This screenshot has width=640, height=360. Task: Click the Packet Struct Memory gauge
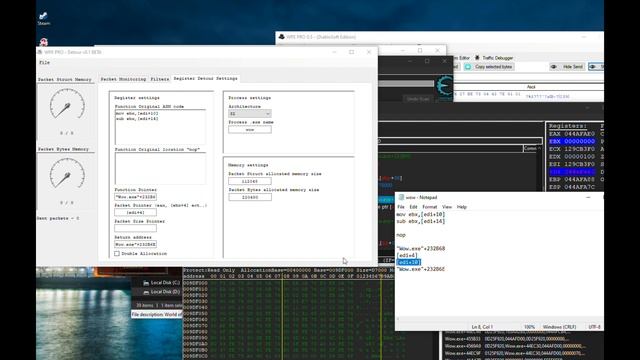(67, 104)
